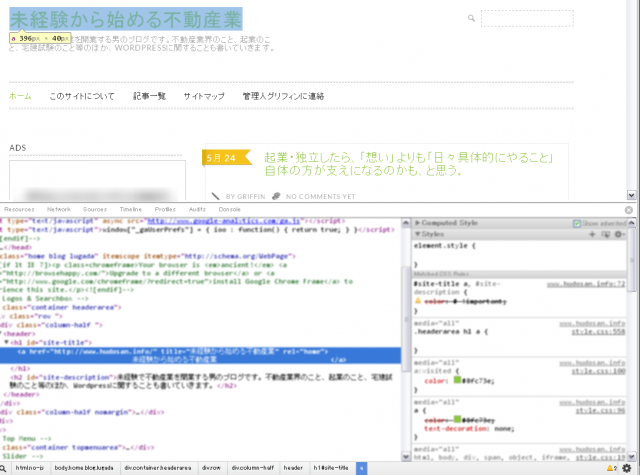Open the Styles gear options menu

(619, 234)
